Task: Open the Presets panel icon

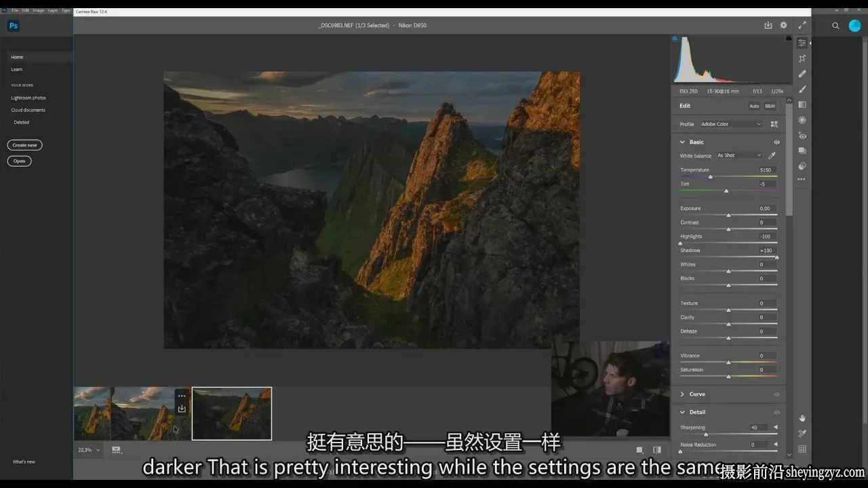Action: [x=802, y=166]
